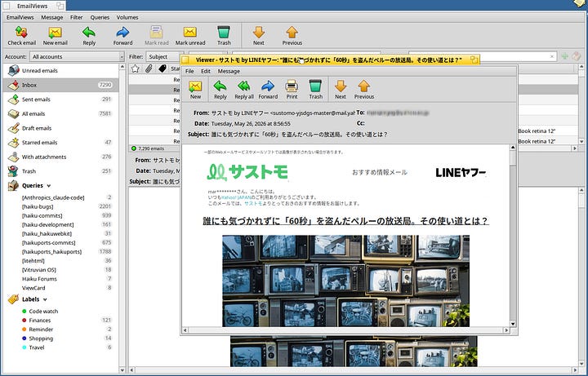Image resolution: width=588 pixels, height=376 pixels.
Task: Click the vintage televisions image in Viewer
Action: (345, 281)
